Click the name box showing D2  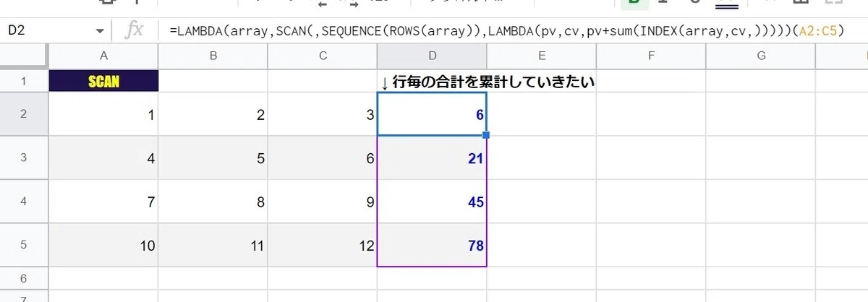[x=51, y=31]
